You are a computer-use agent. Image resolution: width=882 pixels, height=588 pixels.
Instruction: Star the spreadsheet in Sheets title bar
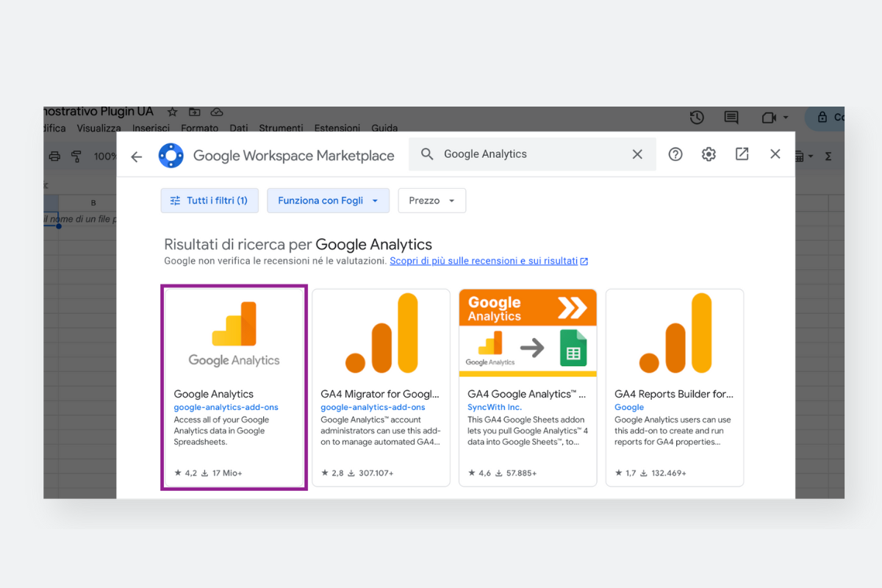click(172, 112)
